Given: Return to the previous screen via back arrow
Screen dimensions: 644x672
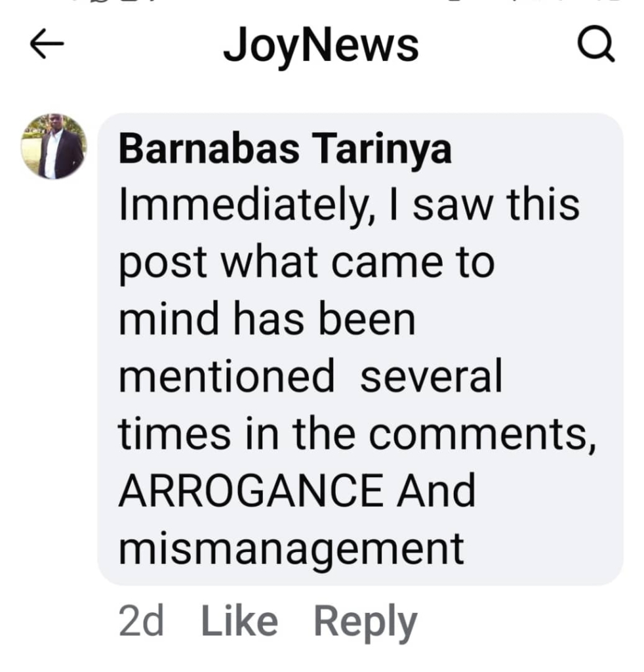Looking at the screenshot, I should tap(47, 44).
